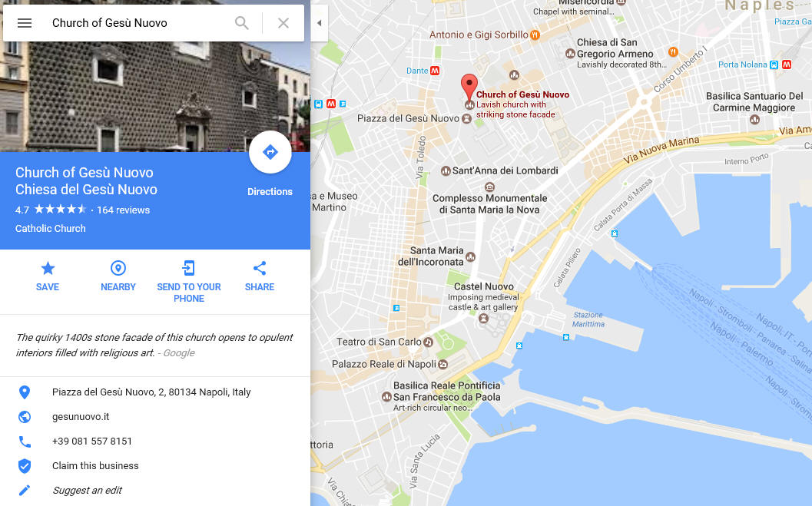The height and width of the screenshot is (506, 812).
Task: Click the address Piazza del Gesù Nuovo, 2
Action: point(151,392)
